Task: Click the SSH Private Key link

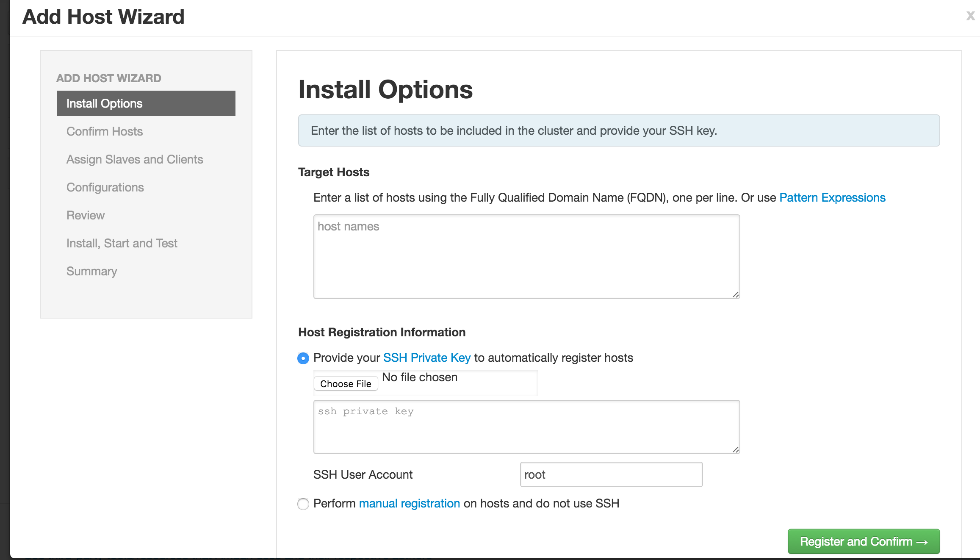Action: click(426, 358)
